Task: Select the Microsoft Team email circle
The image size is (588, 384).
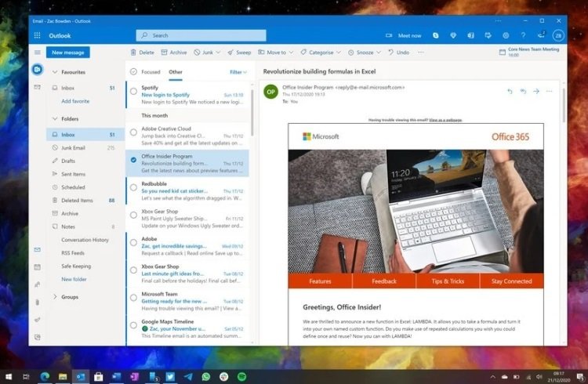Action: tap(133, 297)
